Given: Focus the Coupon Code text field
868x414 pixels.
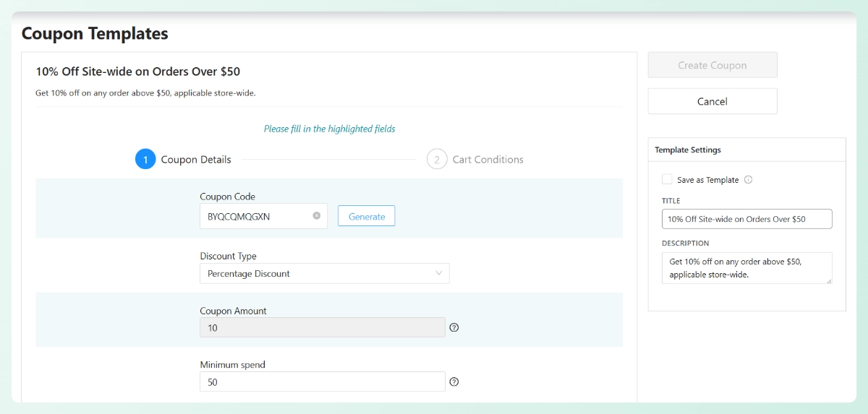Looking at the screenshot, I should [257, 216].
